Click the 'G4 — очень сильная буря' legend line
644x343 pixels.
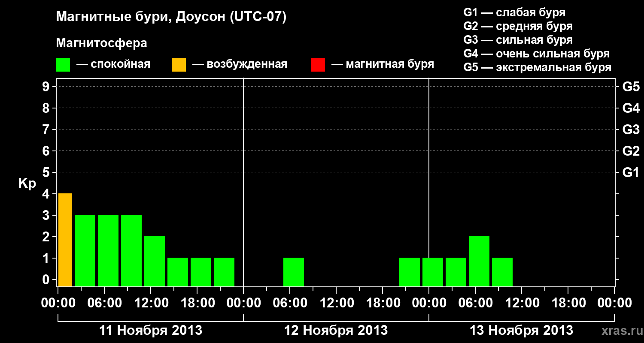coord(537,54)
